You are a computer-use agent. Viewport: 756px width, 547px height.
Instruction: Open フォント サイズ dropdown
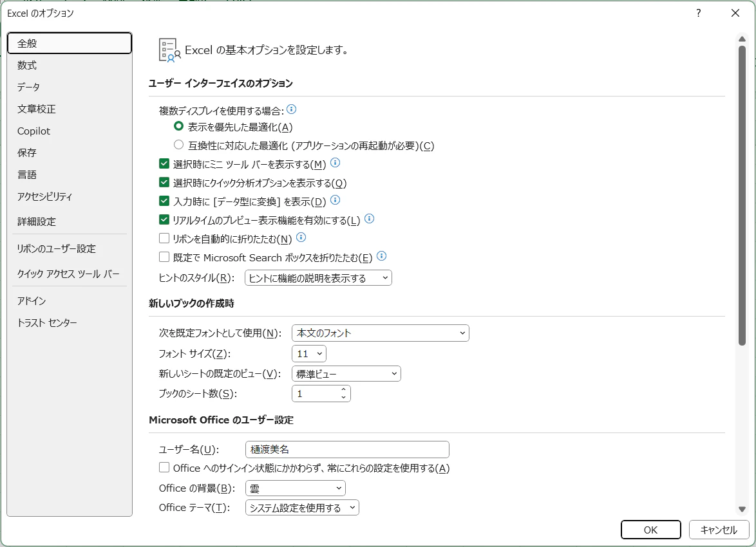pos(309,354)
